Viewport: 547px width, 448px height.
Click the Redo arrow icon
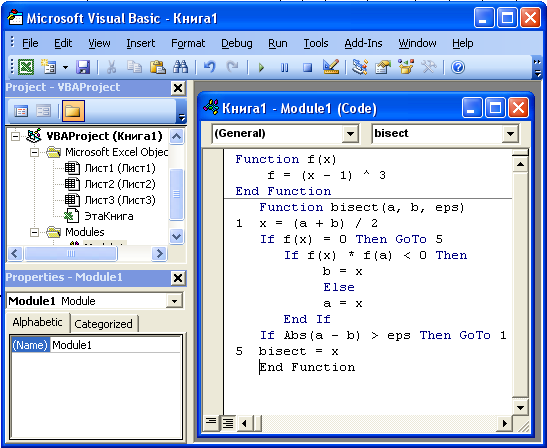232,67
